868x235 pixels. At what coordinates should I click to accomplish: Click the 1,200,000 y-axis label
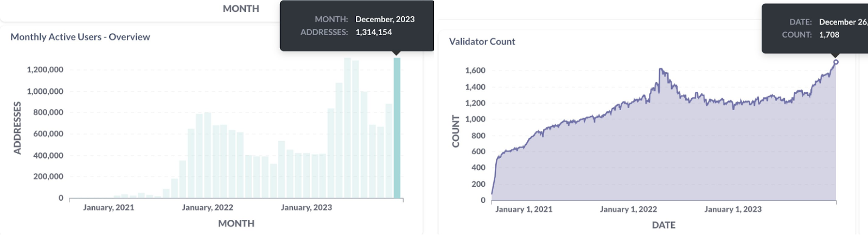click(x=45, y=69)
